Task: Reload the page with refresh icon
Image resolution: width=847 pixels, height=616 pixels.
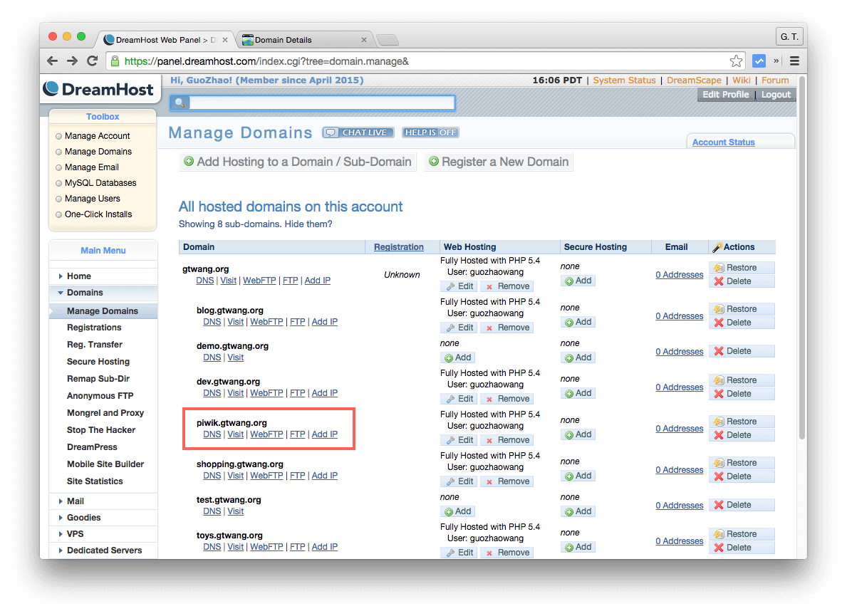Action: coord(92,61)
